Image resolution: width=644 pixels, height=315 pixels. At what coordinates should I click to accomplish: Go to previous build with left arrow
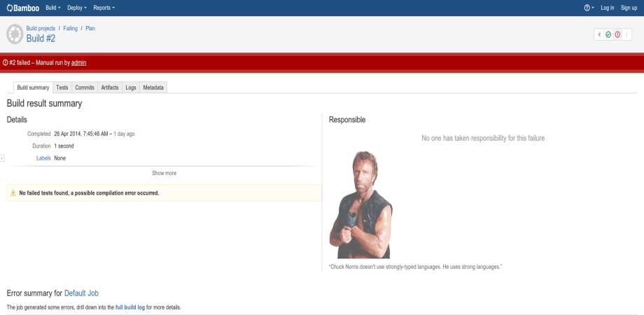tap(599, 34)
